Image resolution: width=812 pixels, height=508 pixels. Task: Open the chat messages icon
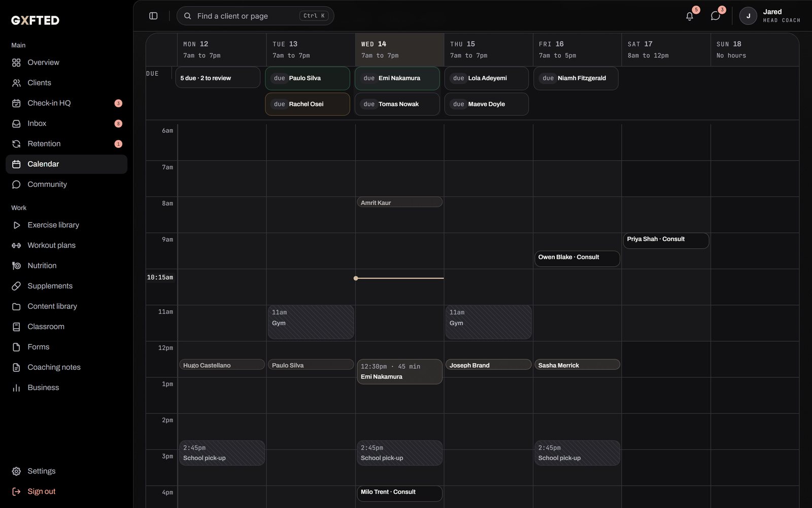pos(716,16)
